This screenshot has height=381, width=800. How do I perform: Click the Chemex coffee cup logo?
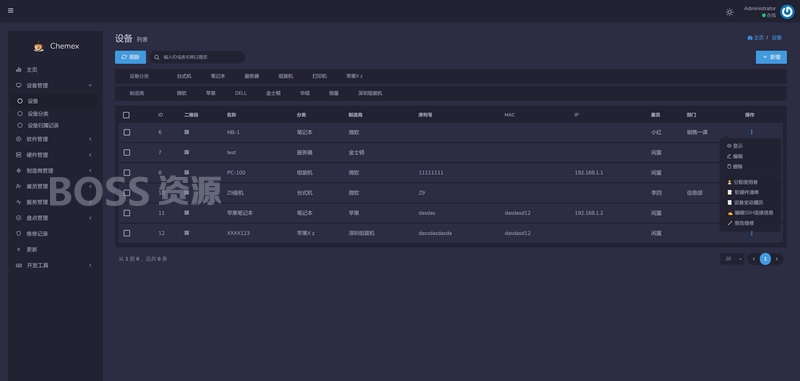(39, 46)
